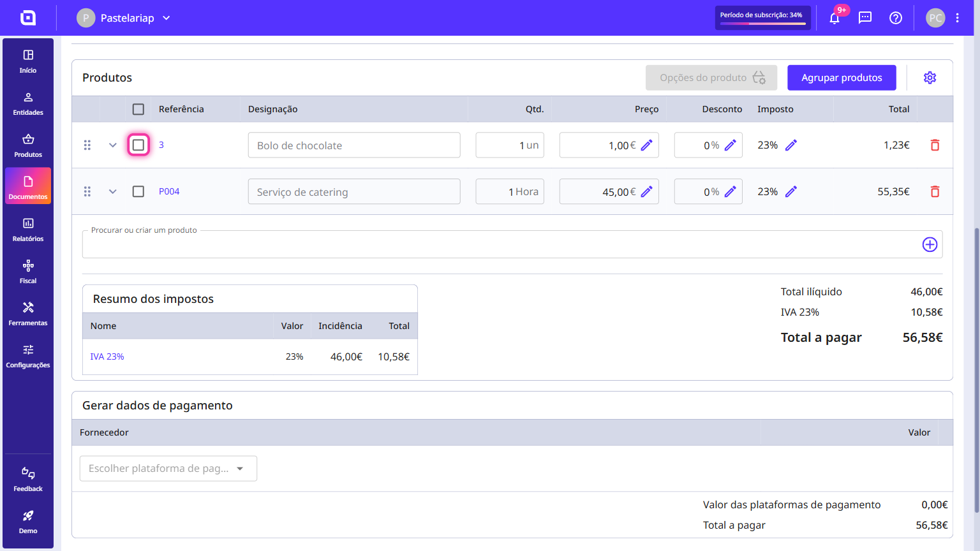Delete the Bolo de chocolate row
This screenshot has height=551, width=980.
pos(935,145)
